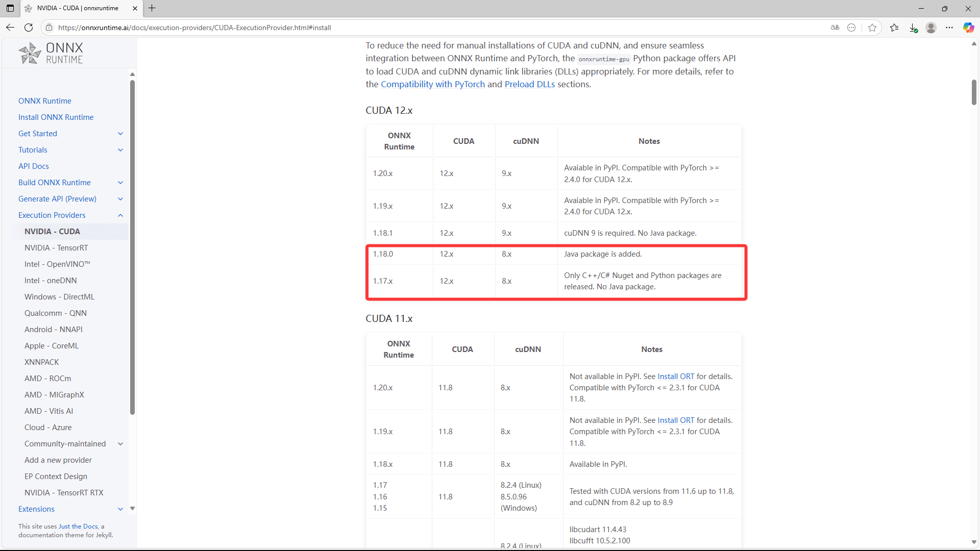Open Build ONNX Runtime page
Viewport: 980px width, 551px height.
tap(55, 183)
